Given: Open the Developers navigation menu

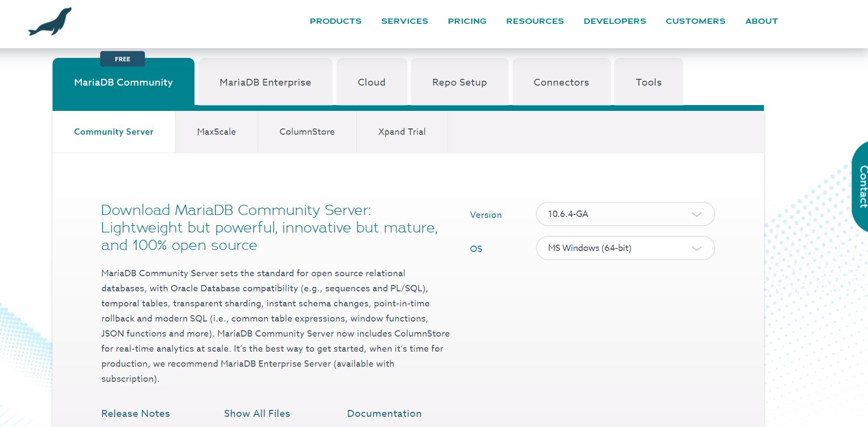Looking at the screenshot, I should [615, 21].
